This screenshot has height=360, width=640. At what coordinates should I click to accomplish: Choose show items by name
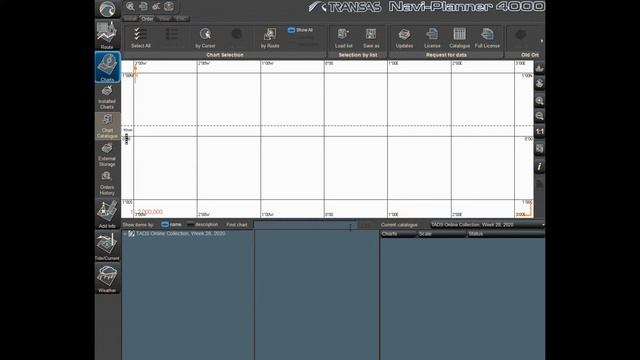(171, 224)
